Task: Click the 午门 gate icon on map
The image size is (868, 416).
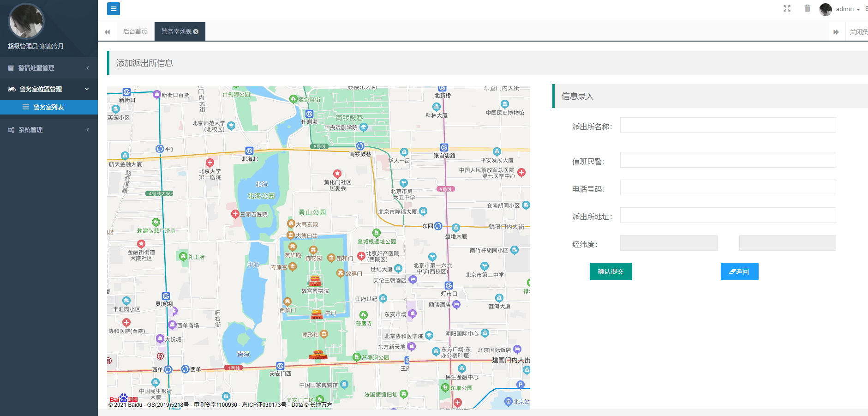Action: point(317,314)
